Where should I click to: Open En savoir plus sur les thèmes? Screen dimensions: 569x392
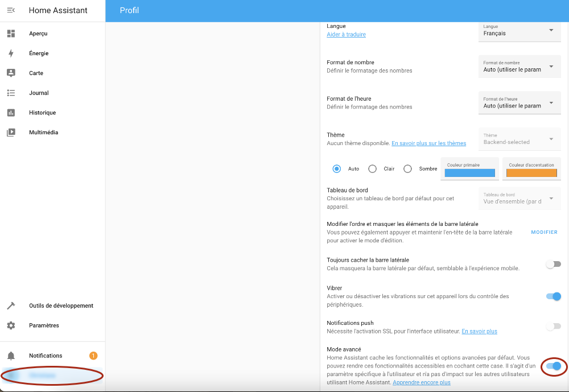[428, 143]
